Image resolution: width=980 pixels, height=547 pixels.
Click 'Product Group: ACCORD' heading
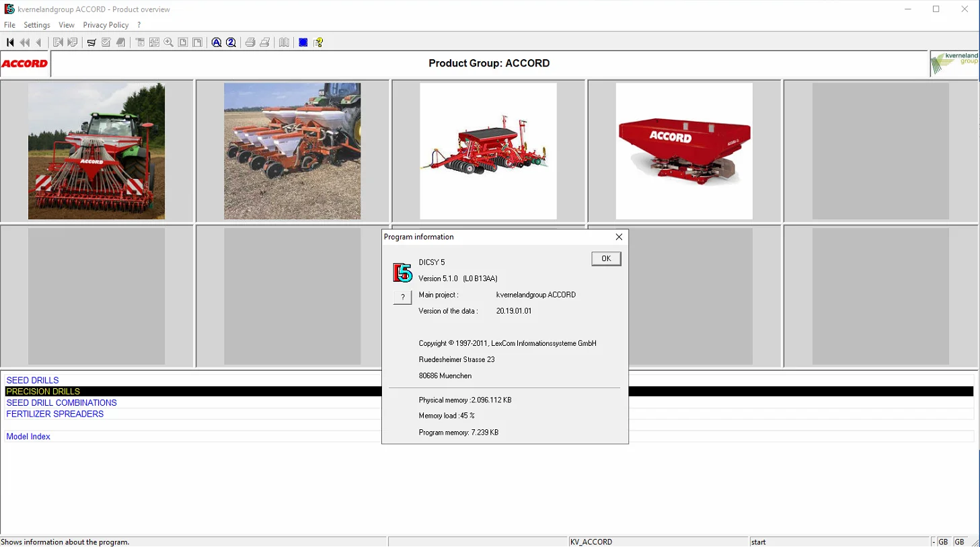(x=489, y=63)
